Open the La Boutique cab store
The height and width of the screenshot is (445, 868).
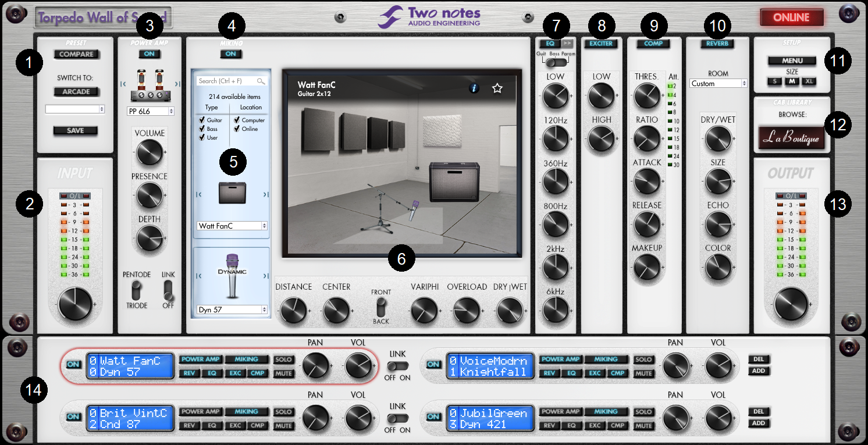[791, 138]
